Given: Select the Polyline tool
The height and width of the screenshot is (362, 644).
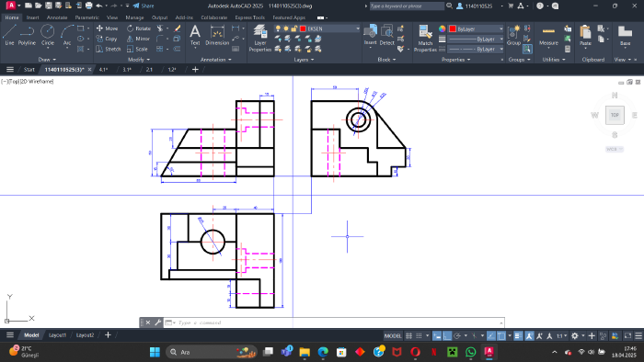Looking at the screenshot, I should 27,35.
